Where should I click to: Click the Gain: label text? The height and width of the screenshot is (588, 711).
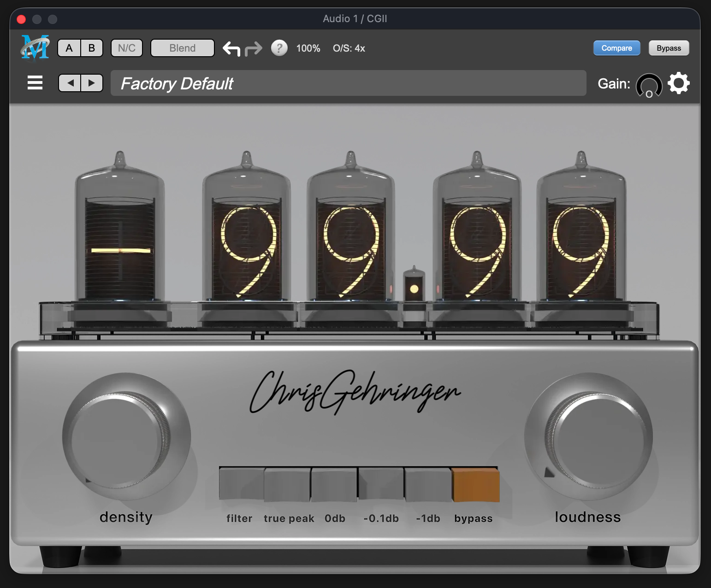tap(614, 83)
